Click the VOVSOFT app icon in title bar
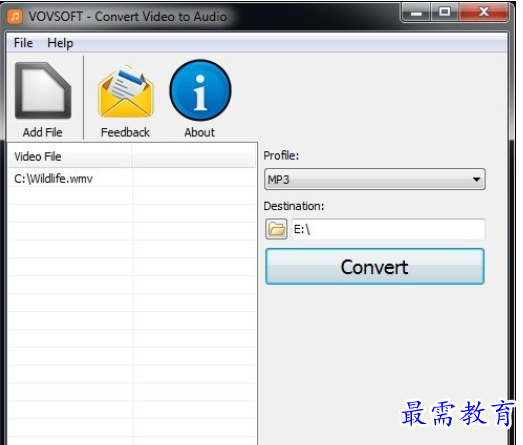Image resolution: width=523 pixels, height=445 pixels. click(15, 16)
